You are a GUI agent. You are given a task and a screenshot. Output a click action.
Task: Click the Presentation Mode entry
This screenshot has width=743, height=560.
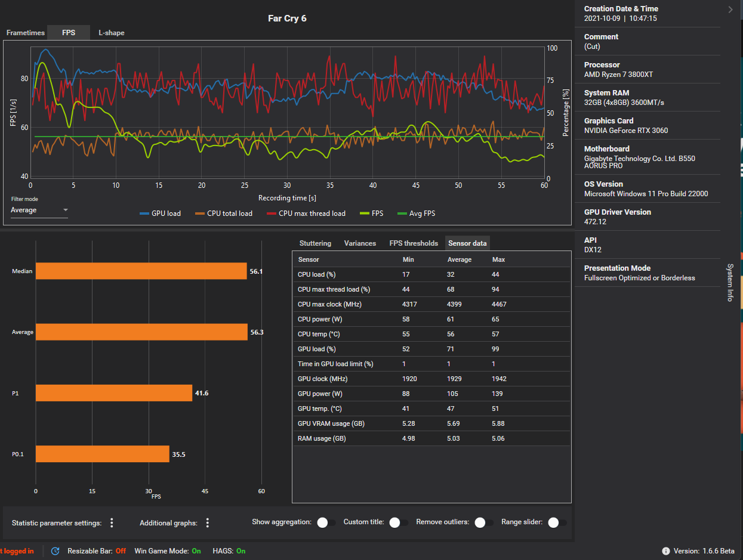(648, 273)
